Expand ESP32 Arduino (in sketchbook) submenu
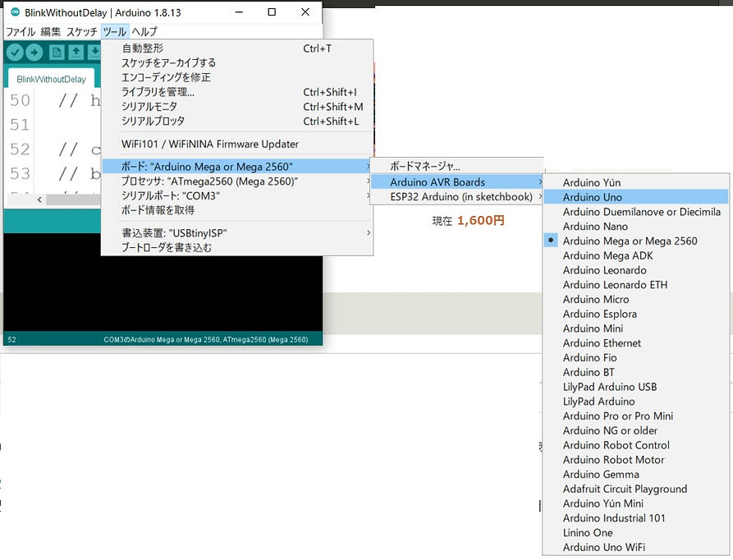The width and height of the screenshot is (733, 560). pyautogui.click(x=456, y=197)
